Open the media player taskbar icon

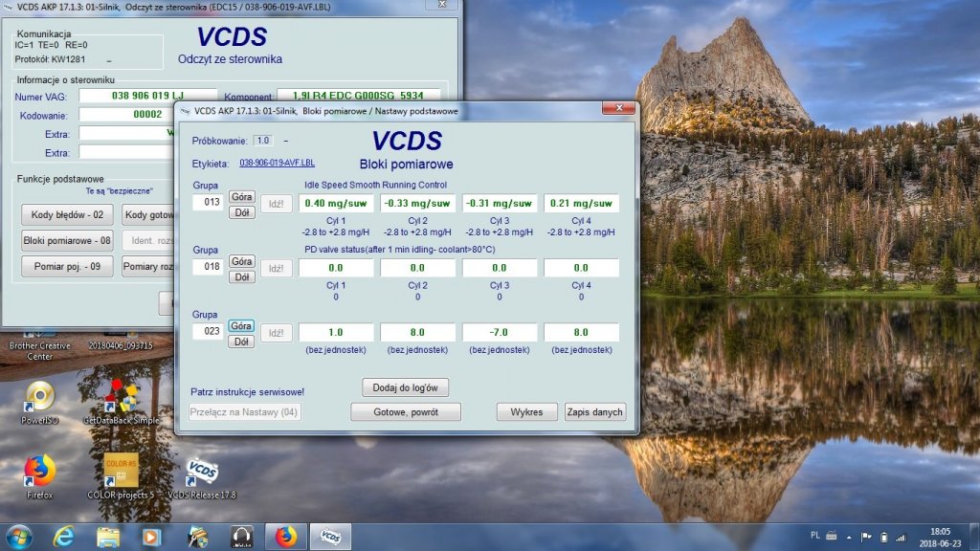[150, 537]
